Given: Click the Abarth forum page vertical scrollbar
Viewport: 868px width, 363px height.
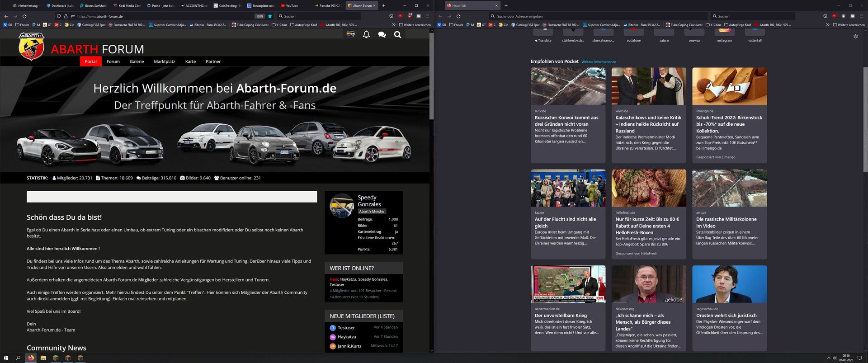Looking at the screenshot, I should pyautogui.click(x=431, y=77).
